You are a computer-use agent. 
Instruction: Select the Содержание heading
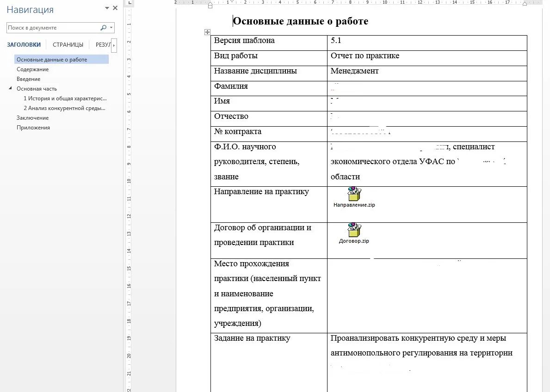pyautogui.click(x=33, y=69)
